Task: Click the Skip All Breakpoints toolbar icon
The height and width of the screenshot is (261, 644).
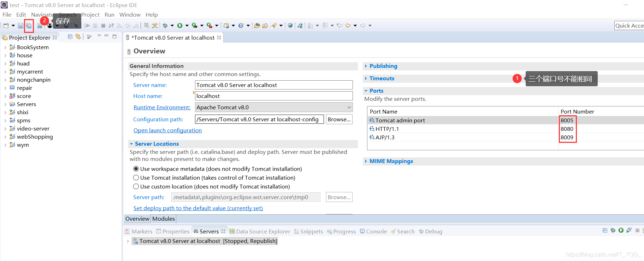Action: [x=76, y=25]
